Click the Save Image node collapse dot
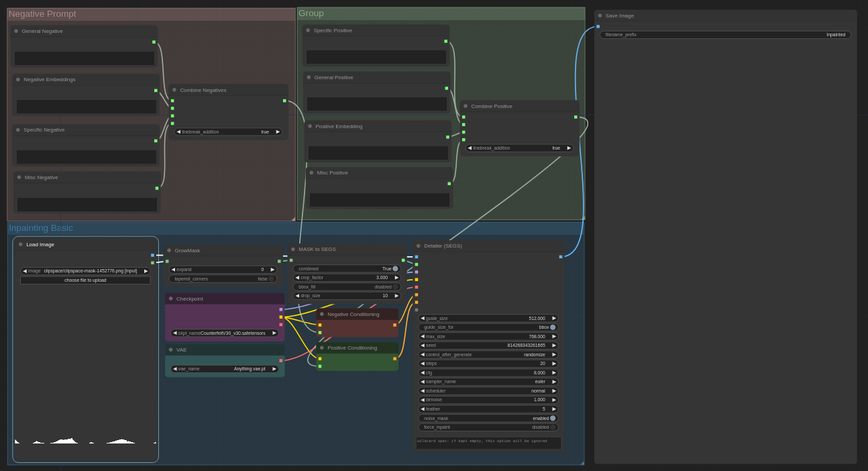 (x=600, y=15)
